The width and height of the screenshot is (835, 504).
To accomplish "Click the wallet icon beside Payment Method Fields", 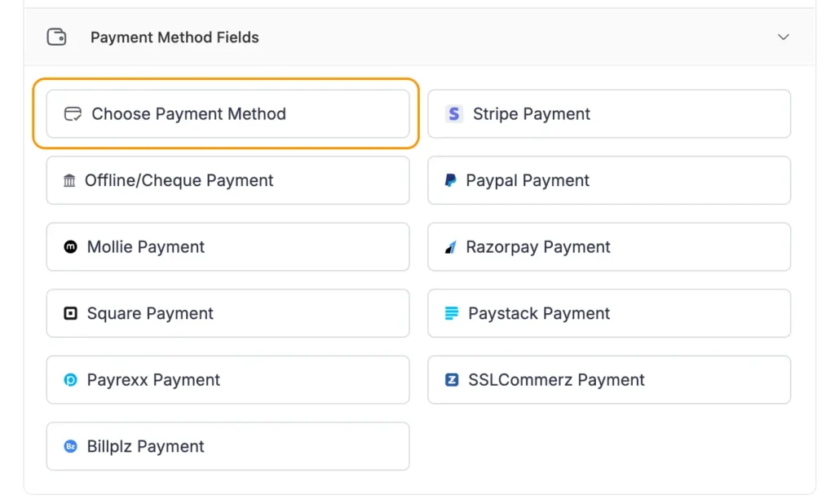I will click(x=56, y=38).
